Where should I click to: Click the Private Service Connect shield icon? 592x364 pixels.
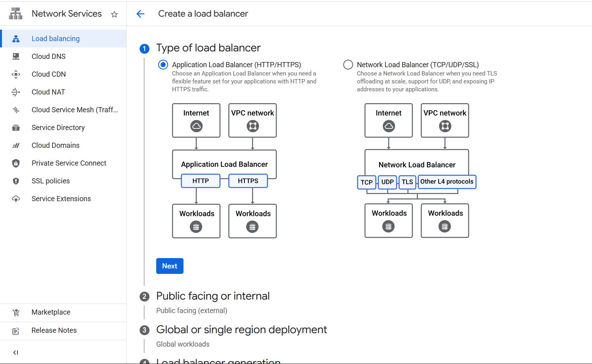tap(16, 163)
